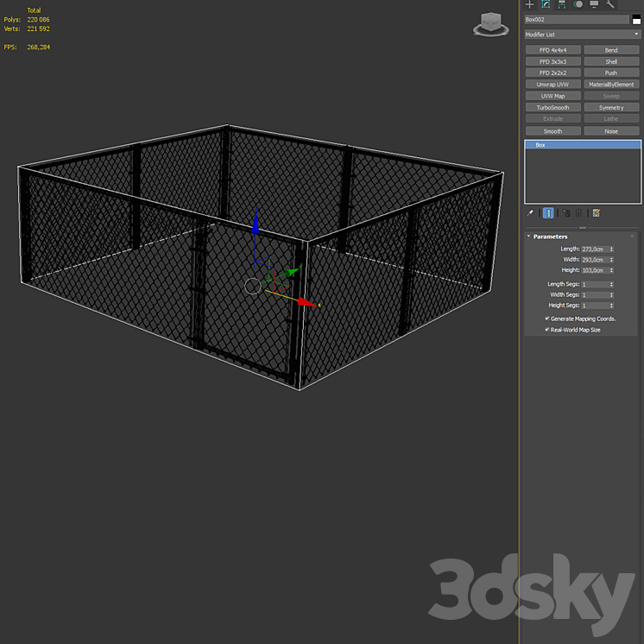Add the MaterialByElement modifier
The width and height of the screenshot is (644, 644).
(x=611, y=85)
